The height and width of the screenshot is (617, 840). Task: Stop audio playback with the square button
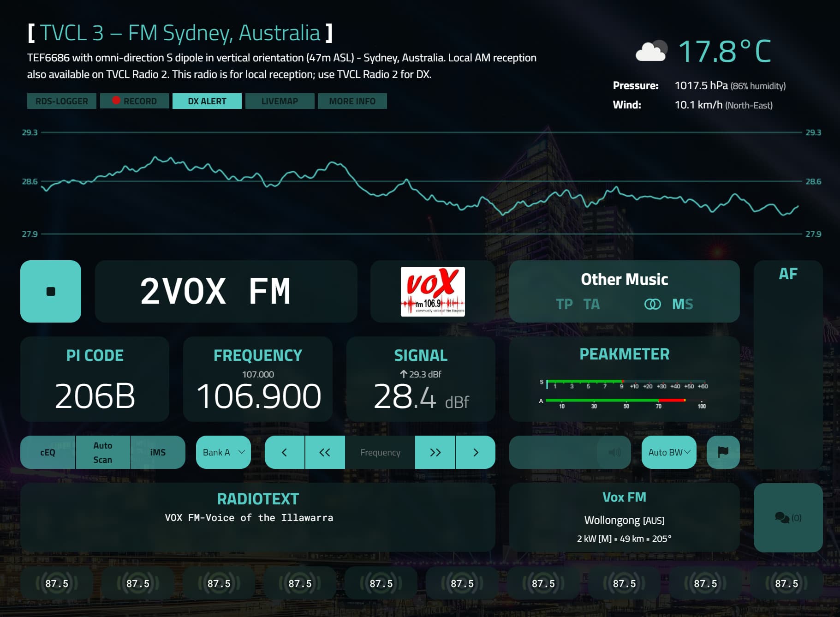click(x=51, y=291)
